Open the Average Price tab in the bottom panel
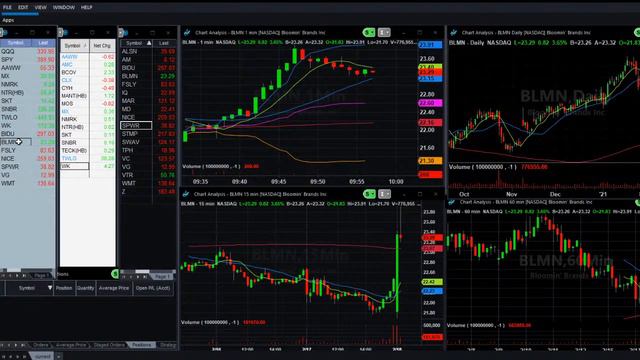 click(71, 345)
